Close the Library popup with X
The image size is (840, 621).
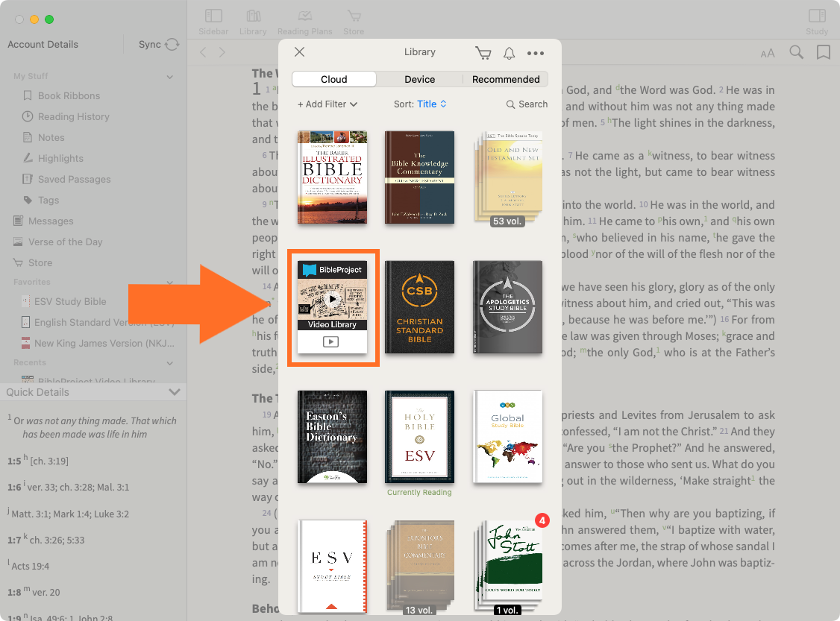coord(299,52)
